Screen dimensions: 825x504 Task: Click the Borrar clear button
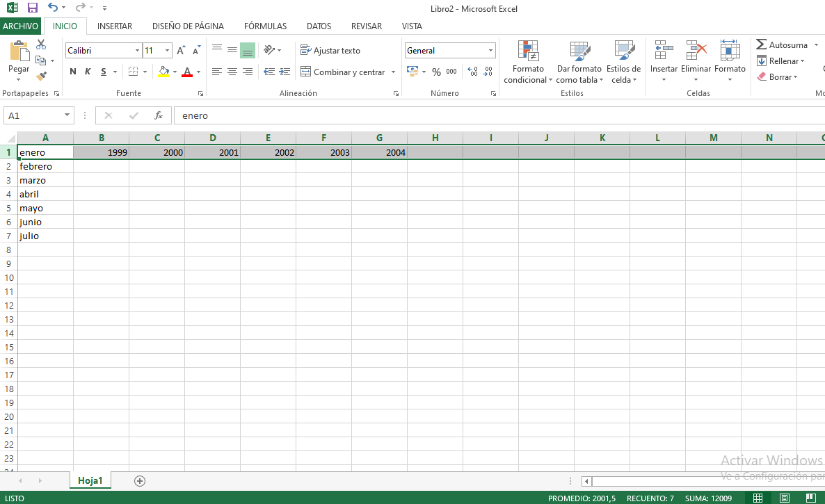[778, 76]
